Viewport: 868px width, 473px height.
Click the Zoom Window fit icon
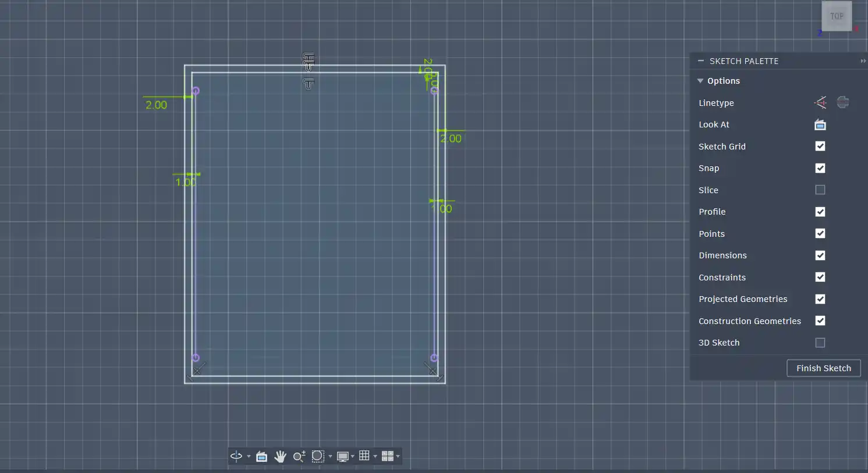[318, 456]
